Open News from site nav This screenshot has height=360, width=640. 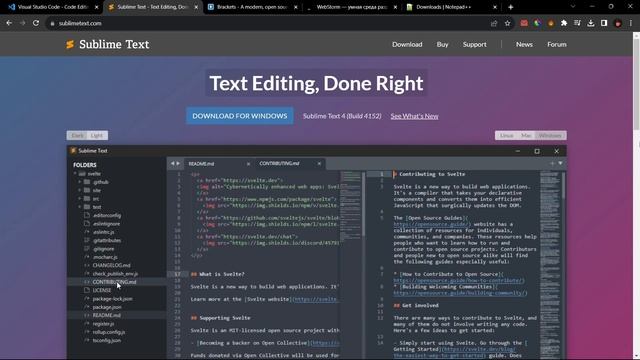point(524,44)
